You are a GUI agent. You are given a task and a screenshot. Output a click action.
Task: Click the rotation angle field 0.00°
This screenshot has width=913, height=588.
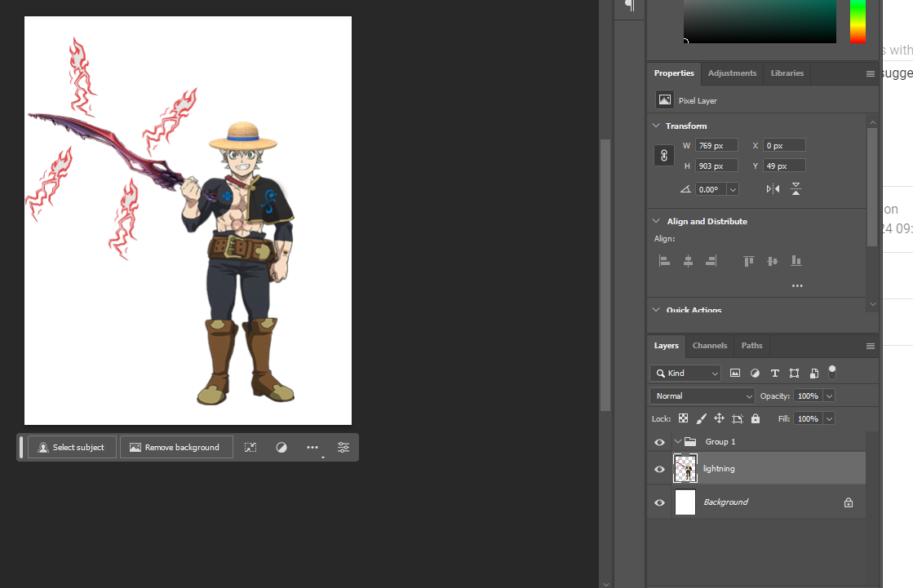point(711,189)
